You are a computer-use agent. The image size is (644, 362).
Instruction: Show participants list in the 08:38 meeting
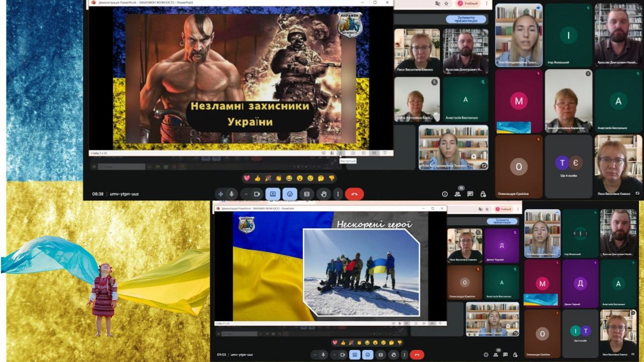coord(457,194)
